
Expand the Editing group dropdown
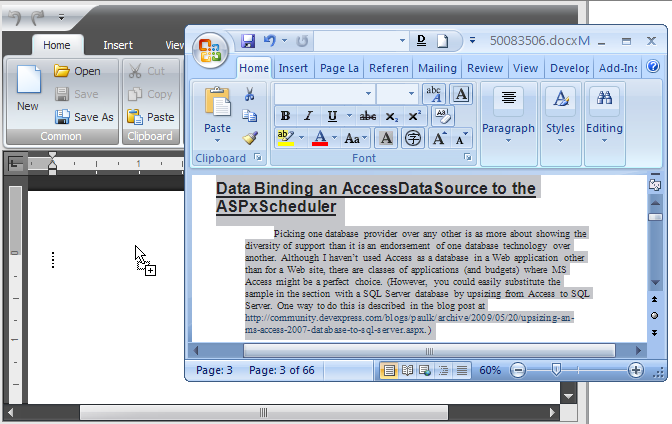(x=604, y=141)
